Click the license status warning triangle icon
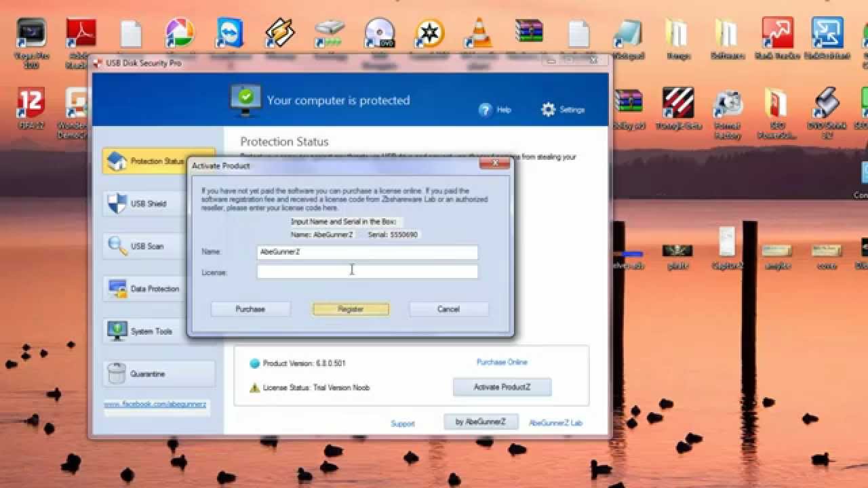The height and width of the screenshot is (488, 868). 255,388
